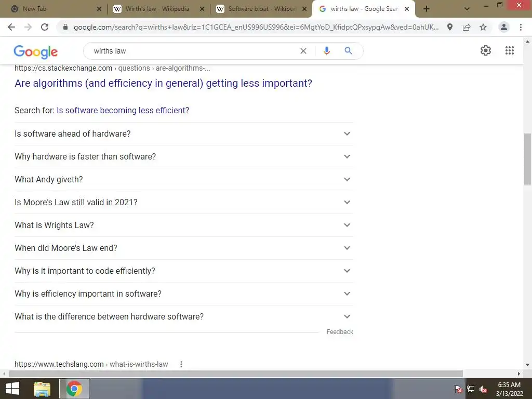Click the scroll down arrow
The image size is (532, 399).
(527, 365)
